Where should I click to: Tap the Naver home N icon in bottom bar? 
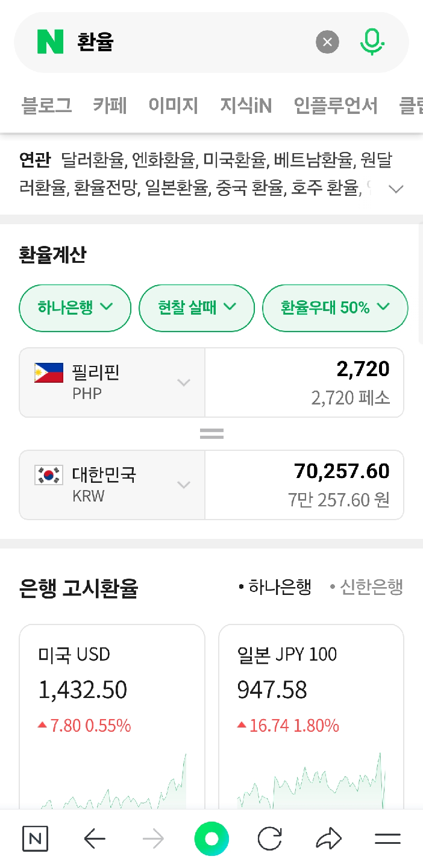[x=34, y=838]
